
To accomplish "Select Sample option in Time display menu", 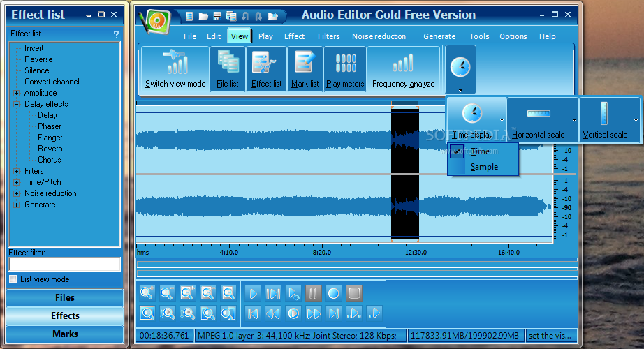I will (483, 167).
